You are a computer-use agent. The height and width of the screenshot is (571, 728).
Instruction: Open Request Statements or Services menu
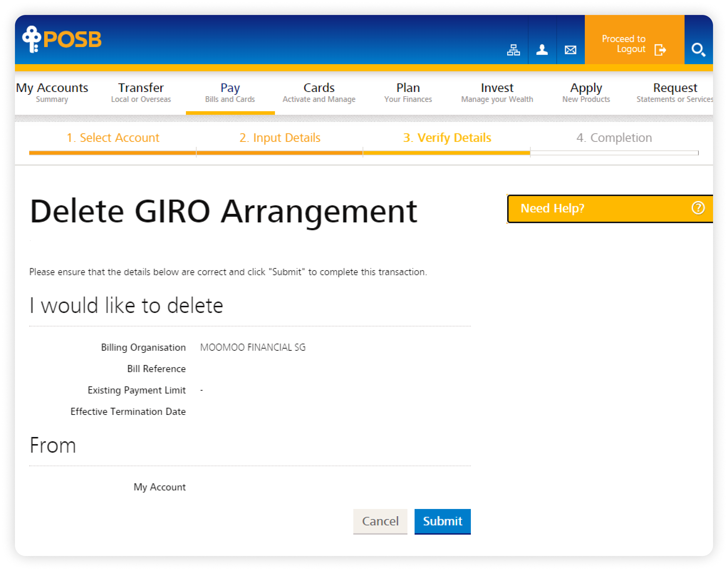[675, 92]
